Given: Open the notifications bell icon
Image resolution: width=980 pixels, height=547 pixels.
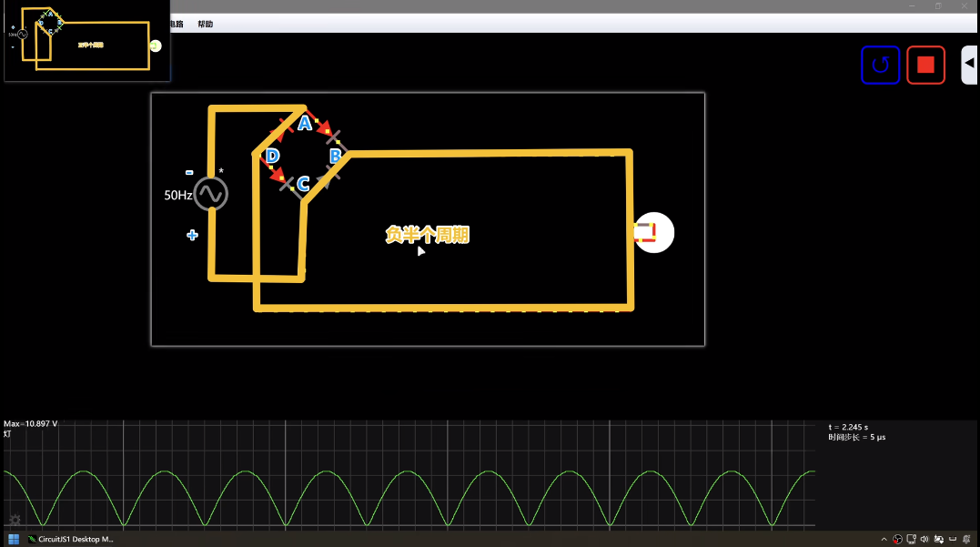Looking at the screenshot, I should [x=966, y=540].
